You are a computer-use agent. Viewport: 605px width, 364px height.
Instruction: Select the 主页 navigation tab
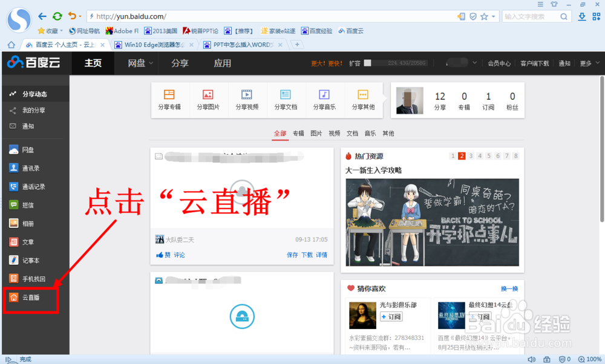93,63
